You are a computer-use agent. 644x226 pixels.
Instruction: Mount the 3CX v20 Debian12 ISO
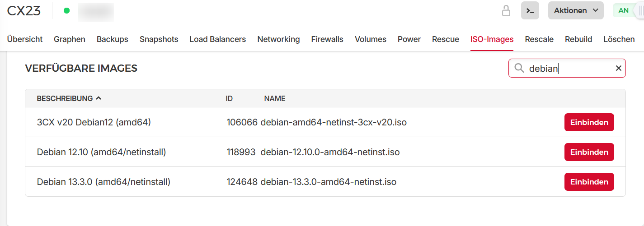tap(589, 122)
